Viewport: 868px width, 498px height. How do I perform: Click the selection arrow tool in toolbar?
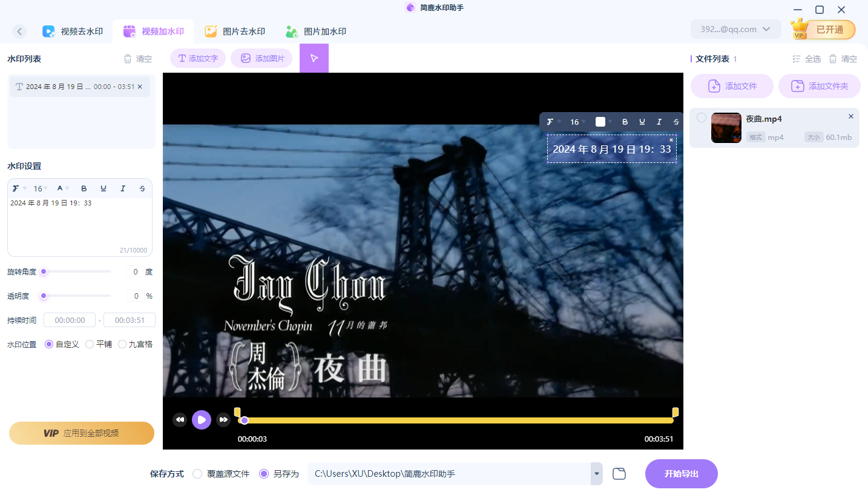314,58
